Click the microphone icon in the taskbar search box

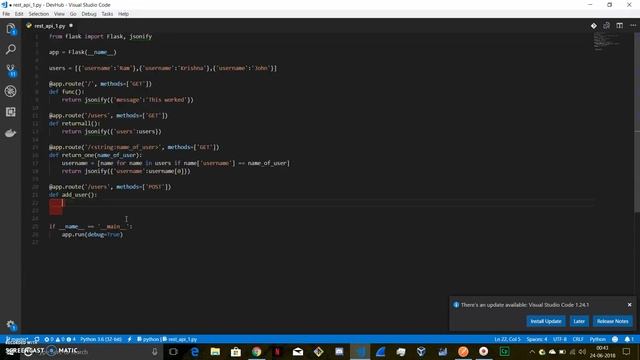pyautogui.click(x=155, y=351)
